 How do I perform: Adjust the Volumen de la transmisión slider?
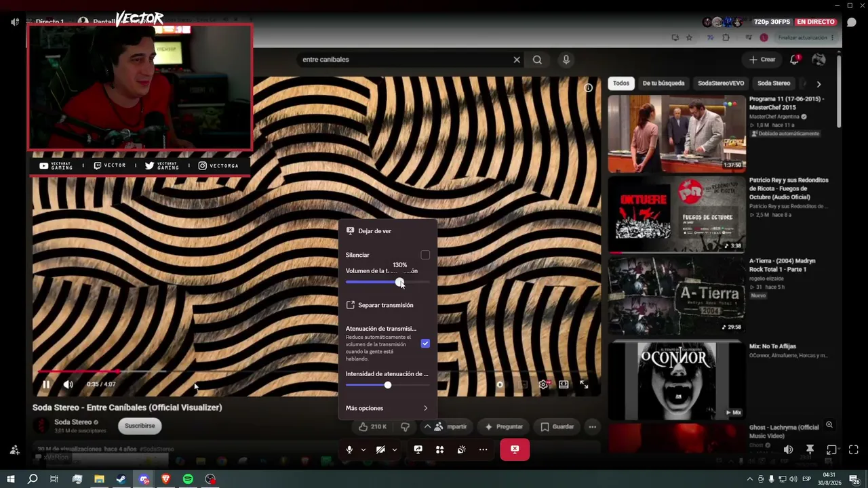387,283
